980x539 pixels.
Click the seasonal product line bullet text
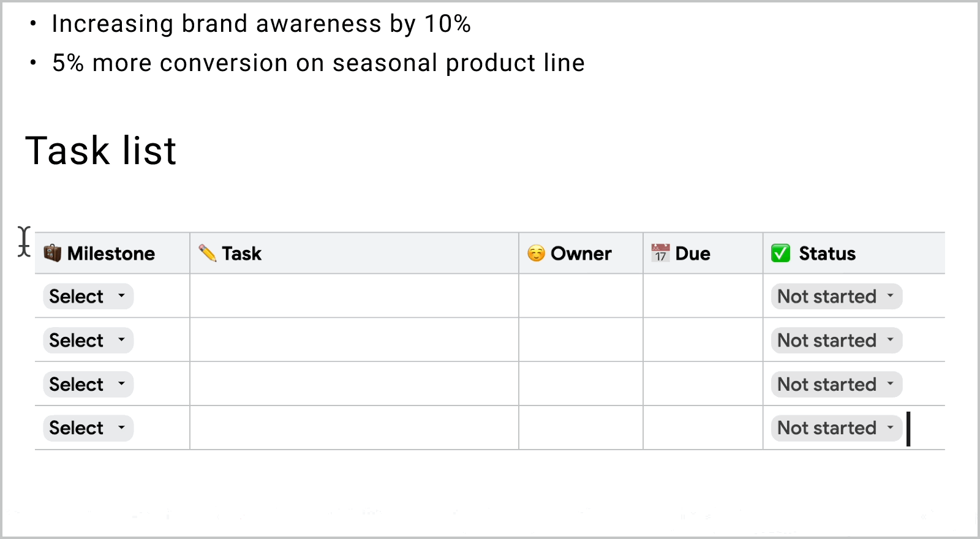click(318, 63)
